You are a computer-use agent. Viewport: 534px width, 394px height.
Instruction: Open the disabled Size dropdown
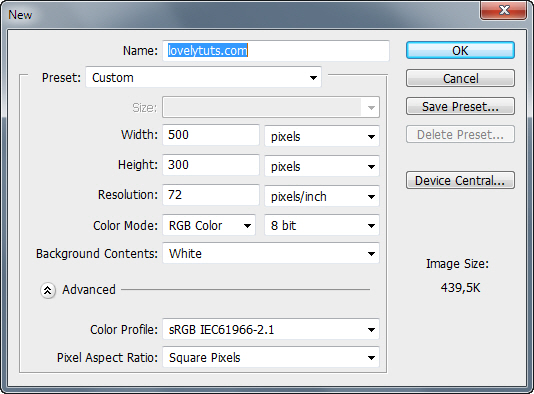tap(271, 107)
